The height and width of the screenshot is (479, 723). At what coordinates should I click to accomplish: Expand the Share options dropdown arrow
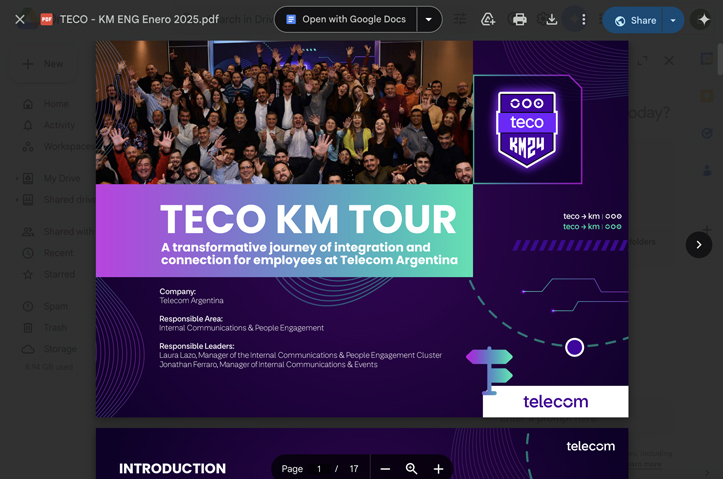[673, 20]
